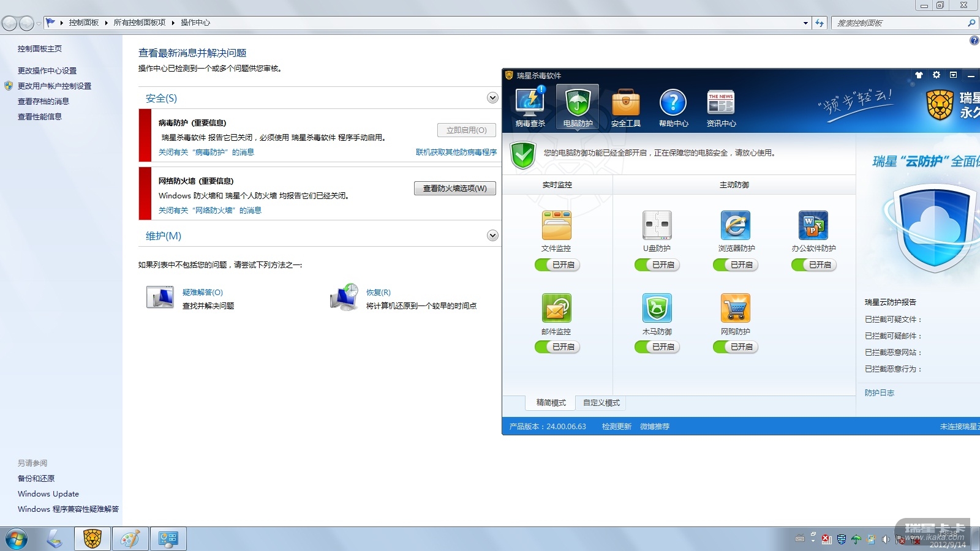
Task: Click the Action Center flag tray icon
Action: 900,539
